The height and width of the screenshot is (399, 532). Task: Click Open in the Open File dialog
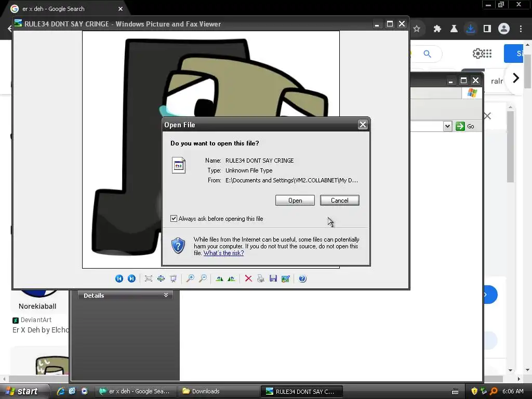coord(295,201)
